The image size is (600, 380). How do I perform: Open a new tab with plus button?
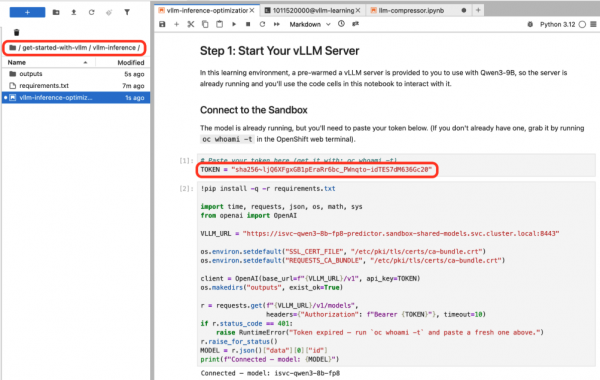[x=478, y=10]
